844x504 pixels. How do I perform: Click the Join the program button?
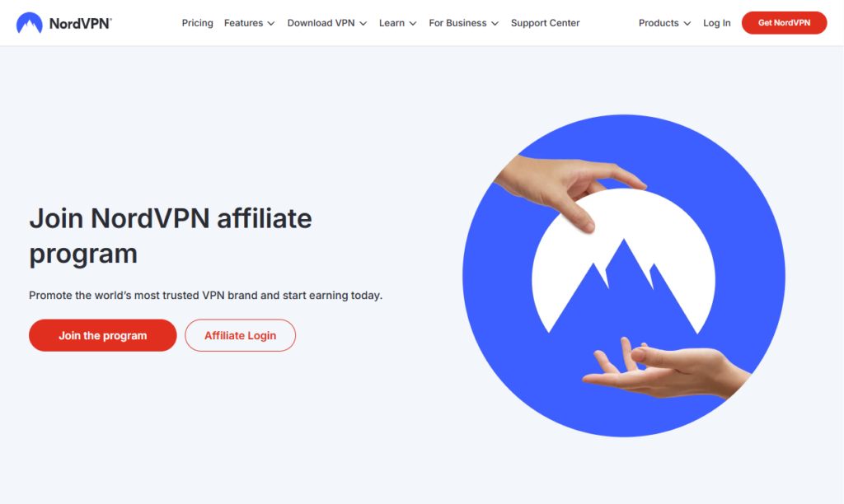103,335
